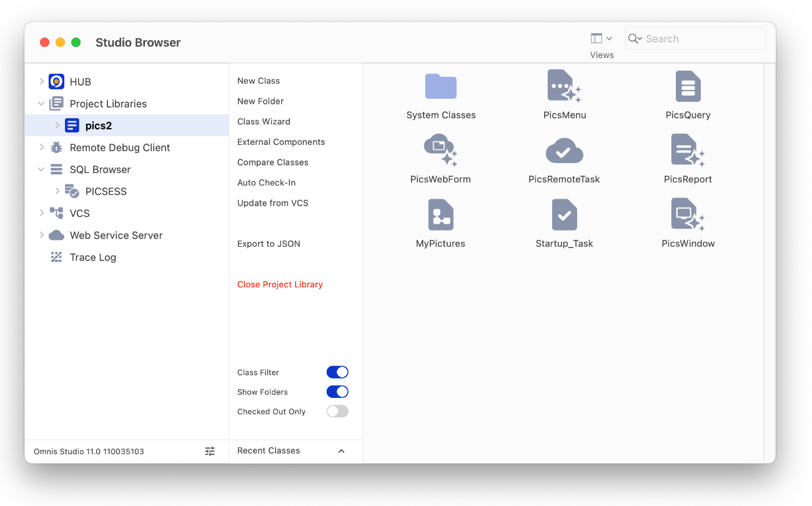This screenshot has width=812, height=506.
Task: Click Update from VCS
Action: [x=273, y=203]
